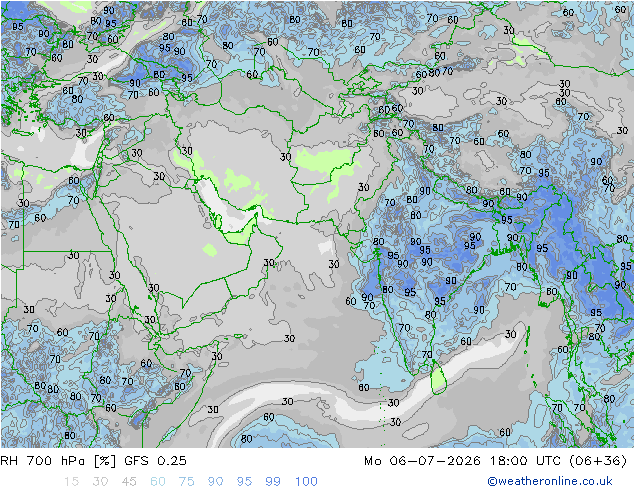Screen dimensions: 634x490
Task: Select the 'RH 700 hPa [%]' title text
Action: pos(58,461)
